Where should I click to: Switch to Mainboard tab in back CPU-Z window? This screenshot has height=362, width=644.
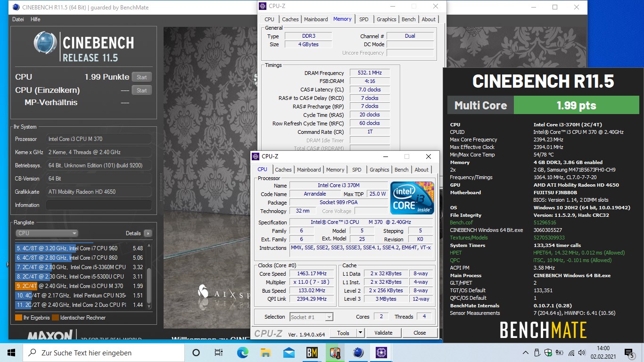click(316, 19)
